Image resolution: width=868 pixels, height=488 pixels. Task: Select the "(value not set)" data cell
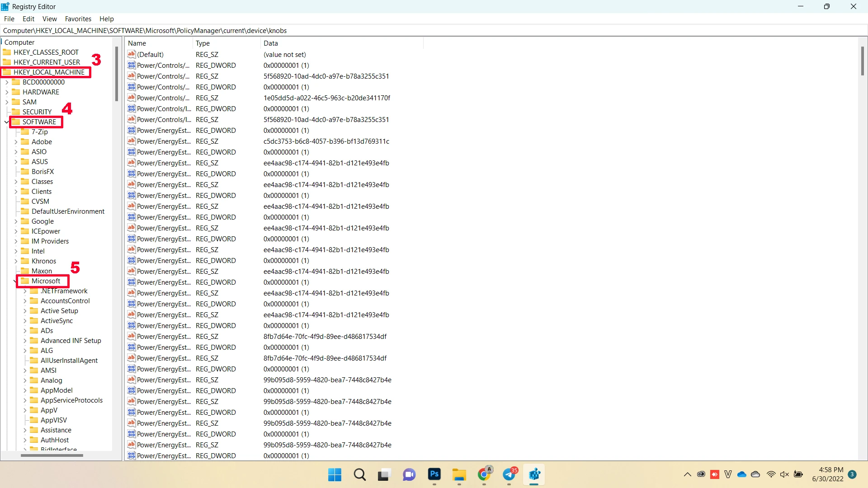[x=285, y=54]
